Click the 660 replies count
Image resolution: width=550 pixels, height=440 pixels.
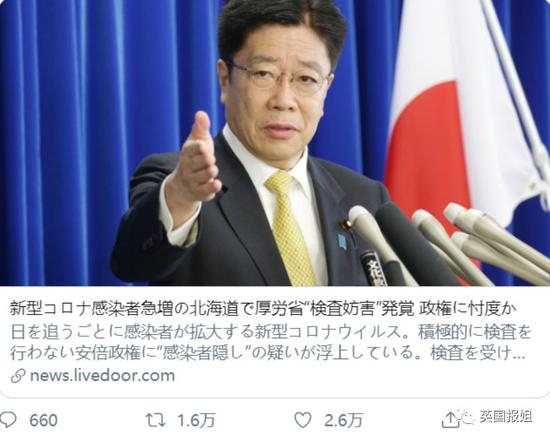pyautogui.click(x=43, y=420)
